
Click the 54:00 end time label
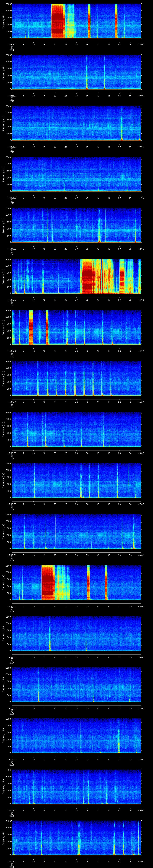click(141, 861)
